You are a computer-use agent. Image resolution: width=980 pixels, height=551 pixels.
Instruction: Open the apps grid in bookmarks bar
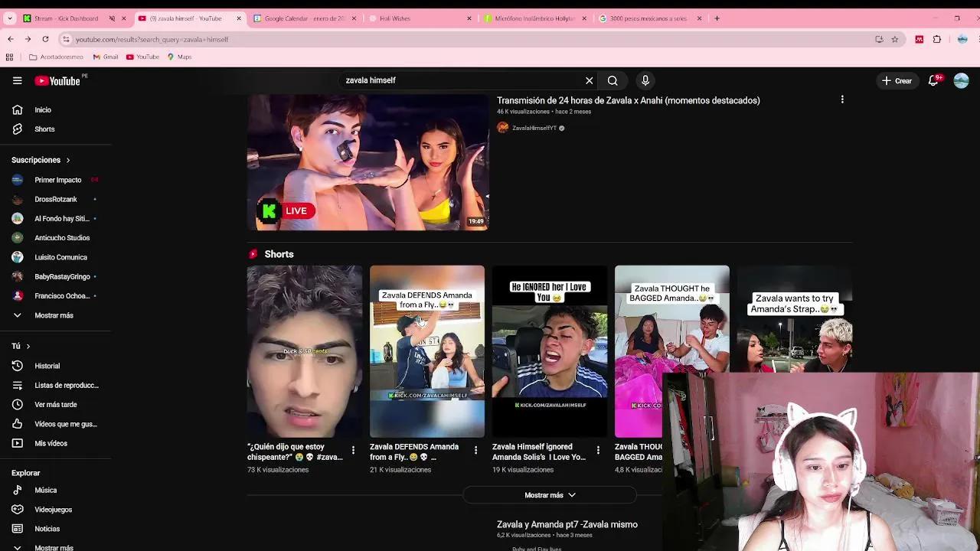pyautogui.click(x=9, y=57)
